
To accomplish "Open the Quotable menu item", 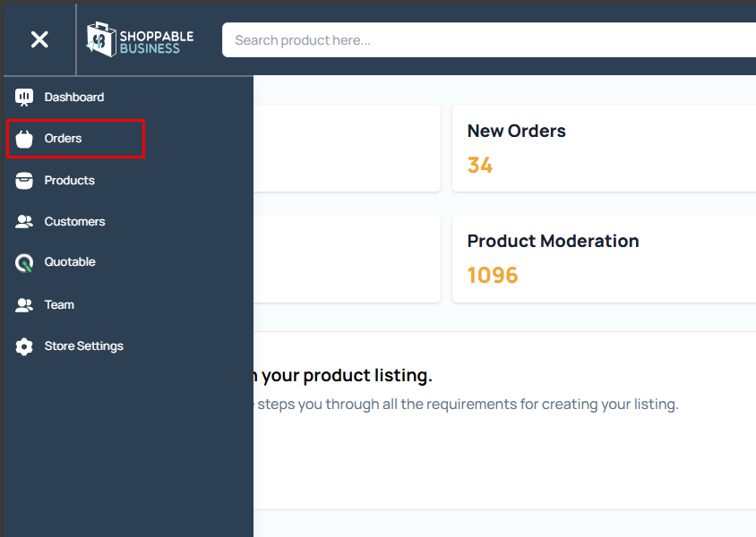I will [70, 262].
